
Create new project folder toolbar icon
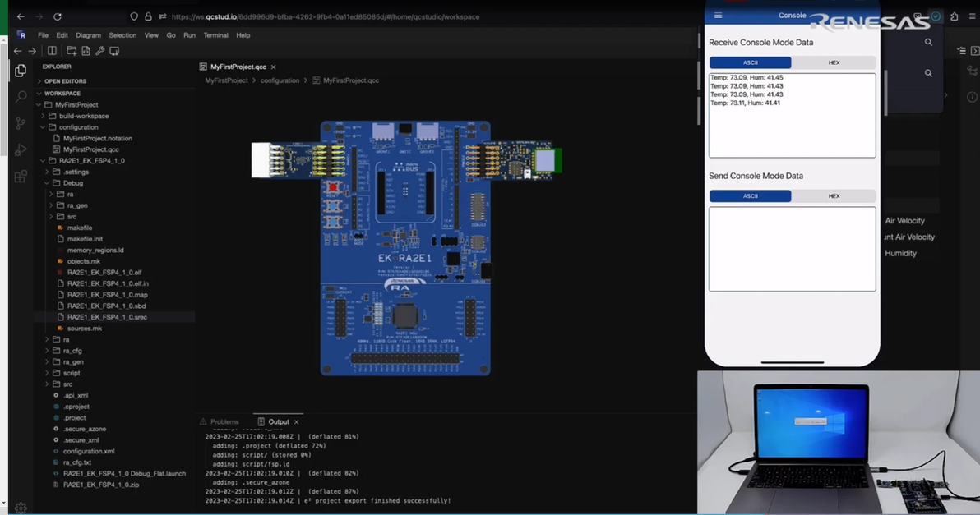pos(72,51)
